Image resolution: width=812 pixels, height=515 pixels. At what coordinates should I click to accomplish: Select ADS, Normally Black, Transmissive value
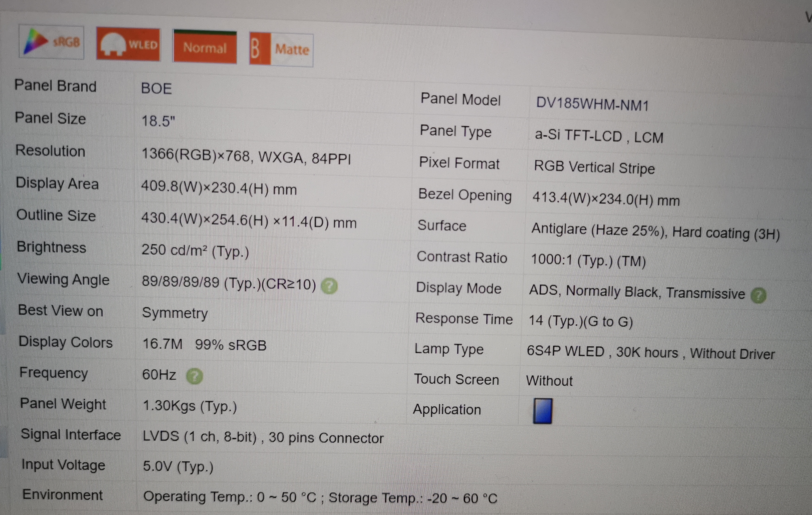[637, 292]
